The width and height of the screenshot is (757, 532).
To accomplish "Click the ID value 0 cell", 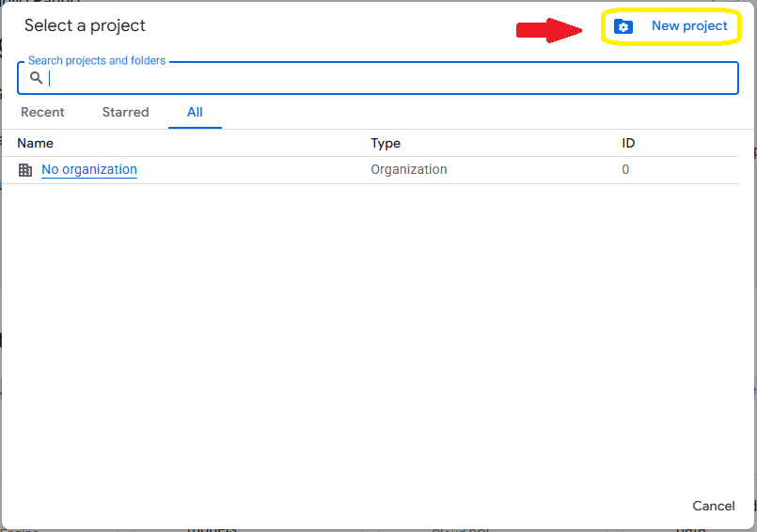I will (x=625, y=169).
